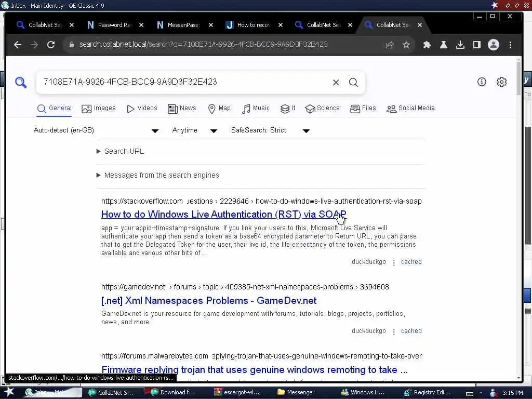Submit search with the magnifier button
Image resolution: width=532 pixels, height=399 pixels.
[353, 83]
